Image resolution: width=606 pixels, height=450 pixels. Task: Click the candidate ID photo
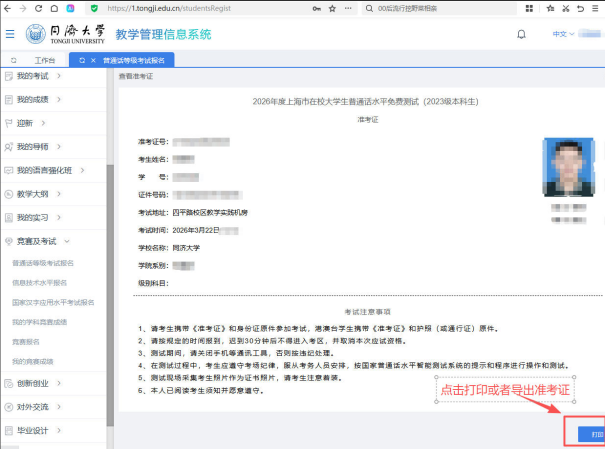point(569,167)
